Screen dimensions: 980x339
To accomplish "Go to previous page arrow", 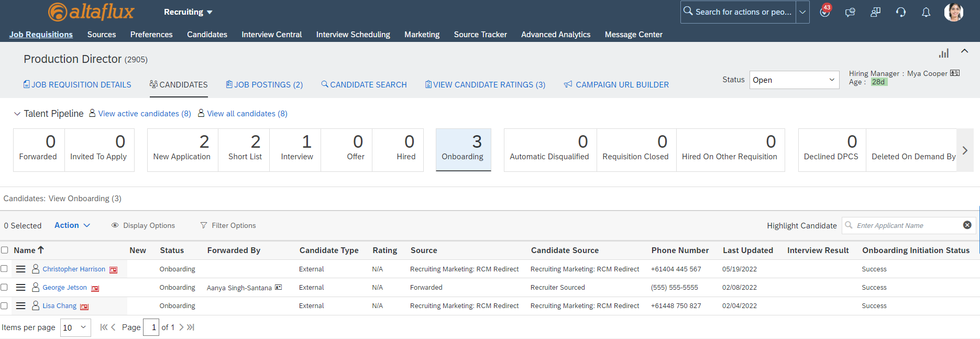I will pyautogui.click(x=113, y=327).
